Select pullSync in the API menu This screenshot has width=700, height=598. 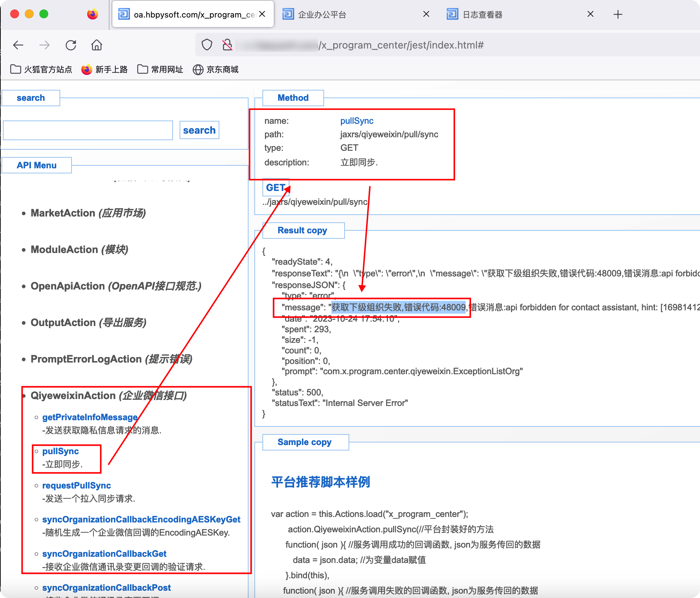pyautogui.click(x=61, y=451)
